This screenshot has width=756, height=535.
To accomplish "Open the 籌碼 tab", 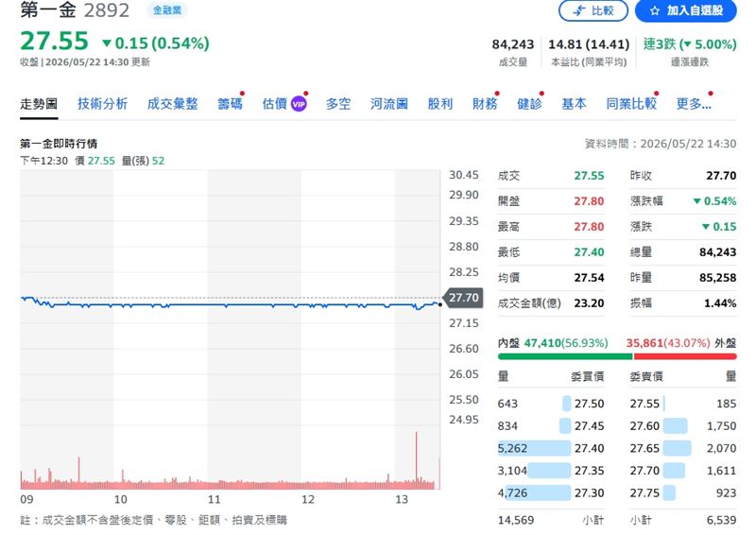I will click(x=230, y=104).
